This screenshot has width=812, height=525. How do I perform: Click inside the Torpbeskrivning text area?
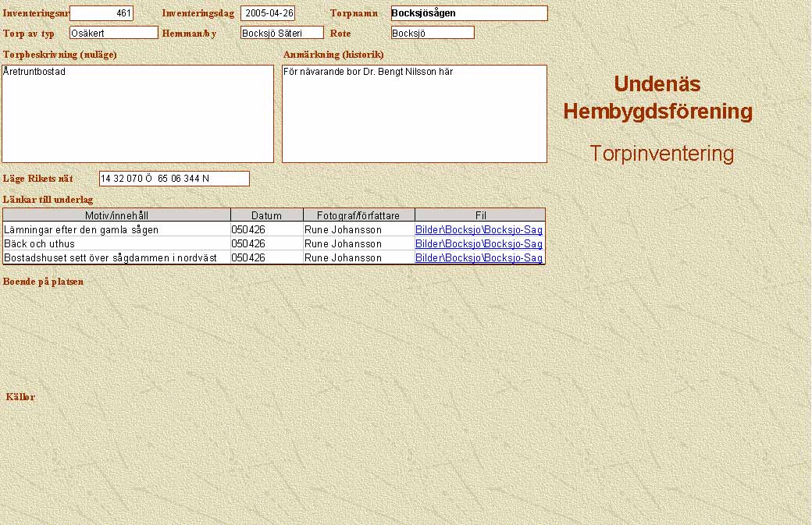pyautogui.click(x=137, y=113)
